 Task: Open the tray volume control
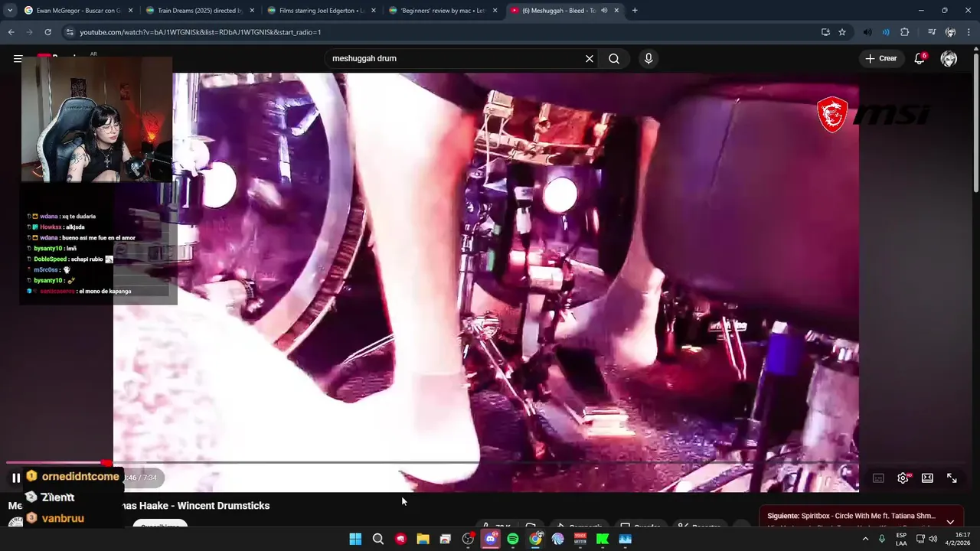point(933,539)
